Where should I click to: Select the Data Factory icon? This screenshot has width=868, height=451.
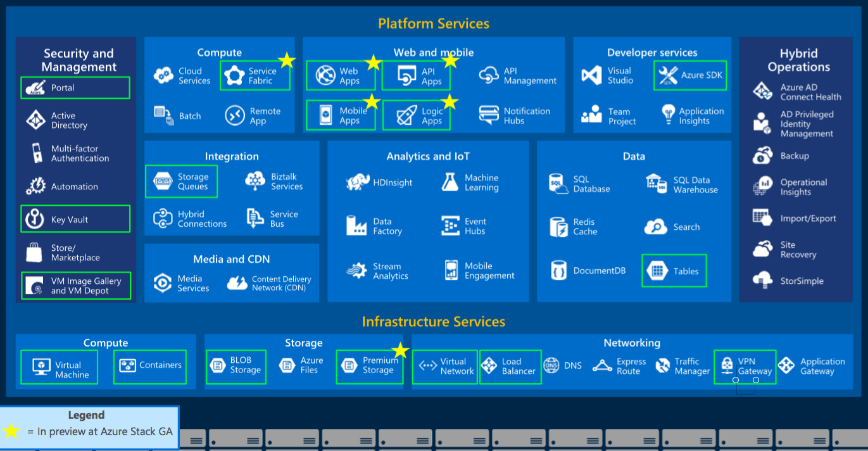pyautogui.click(x=356, y=226)
